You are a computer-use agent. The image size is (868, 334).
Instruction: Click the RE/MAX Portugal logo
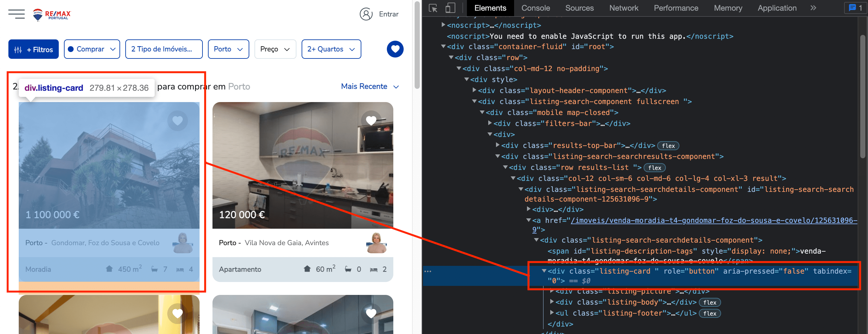tap(52, 15)
